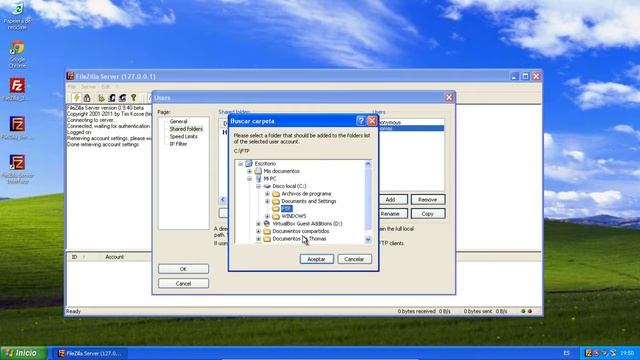The height and width of the screenshot is (360, 640).
Task: Click FileZilla icon in system tray
Action: click(x=588, y=353)
